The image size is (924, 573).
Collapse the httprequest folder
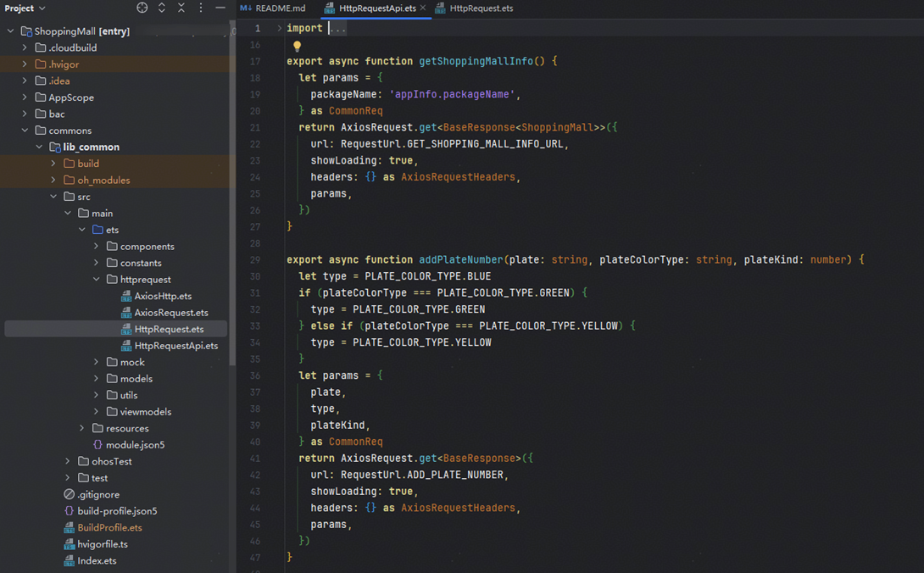coord(97,280)
